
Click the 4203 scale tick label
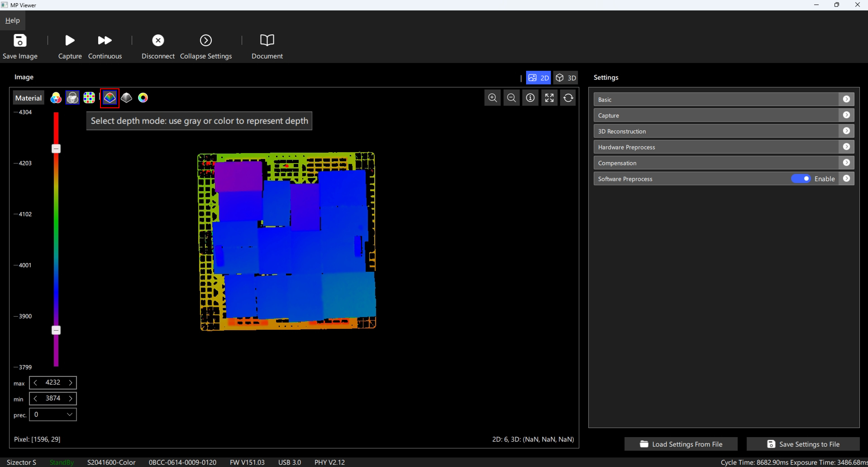[25, 163]
